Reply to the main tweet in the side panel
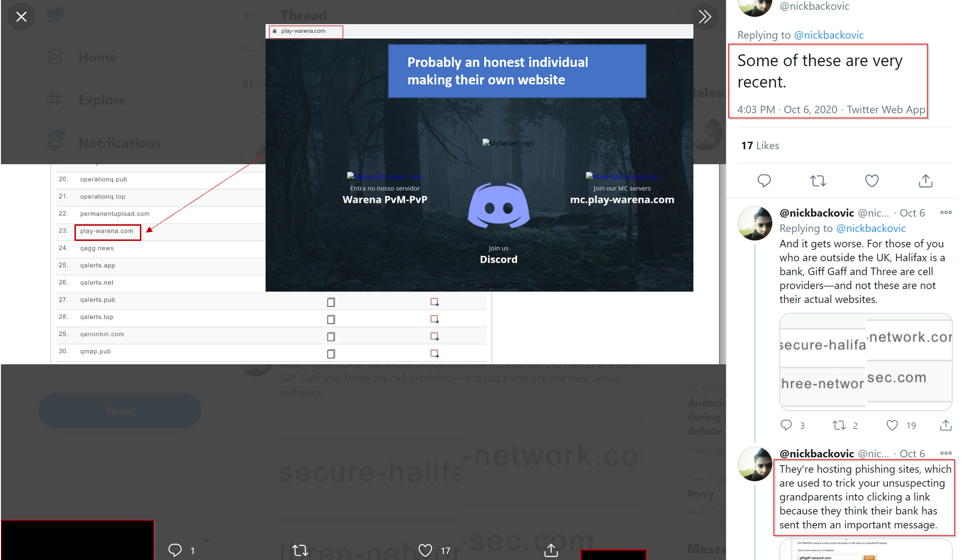Screen dimensions: 968x560 764,181
